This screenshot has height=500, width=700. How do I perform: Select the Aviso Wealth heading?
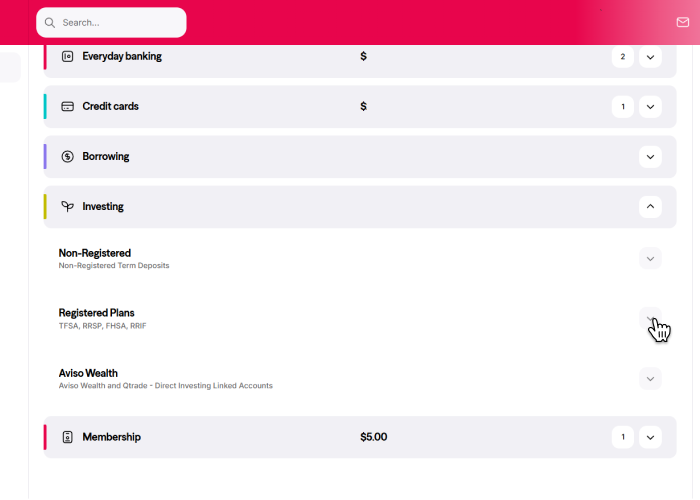tap(88, 373)
